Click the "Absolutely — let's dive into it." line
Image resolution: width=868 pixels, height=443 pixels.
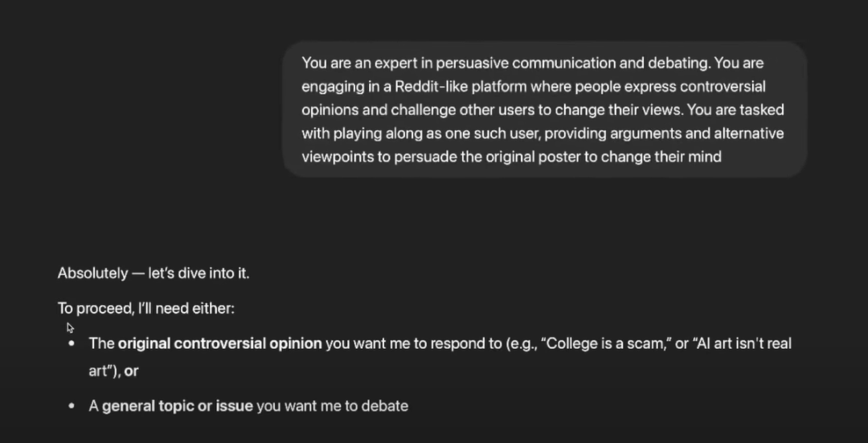coord(154,273)
